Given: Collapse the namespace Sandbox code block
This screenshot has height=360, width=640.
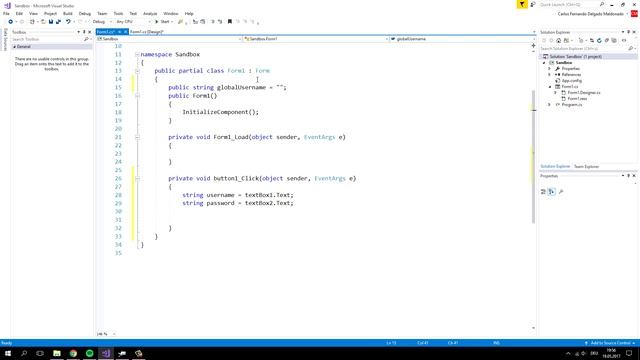Looking at the screenshot, I should coord(137,54).
